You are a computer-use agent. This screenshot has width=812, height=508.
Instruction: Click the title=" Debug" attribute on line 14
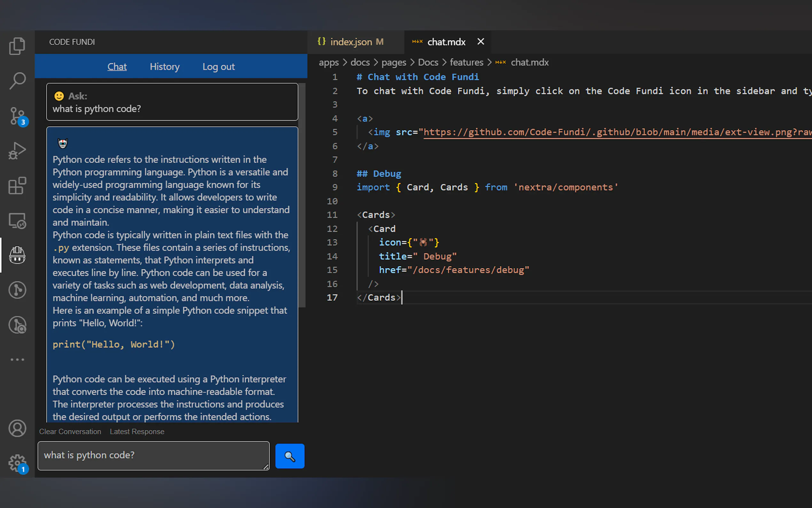click(x=418, y=256)
